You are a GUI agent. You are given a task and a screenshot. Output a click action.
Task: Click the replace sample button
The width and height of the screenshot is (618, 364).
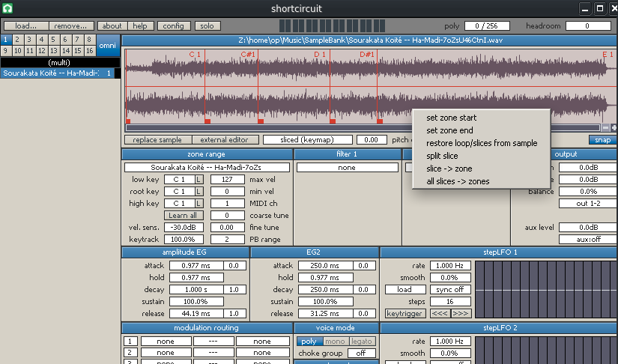point(158,140)
